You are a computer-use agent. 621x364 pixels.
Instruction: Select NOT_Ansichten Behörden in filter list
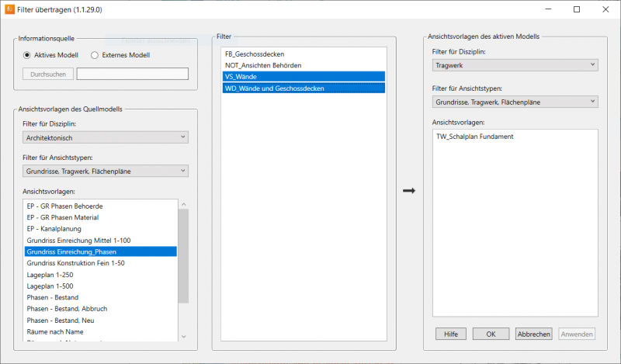263,65
